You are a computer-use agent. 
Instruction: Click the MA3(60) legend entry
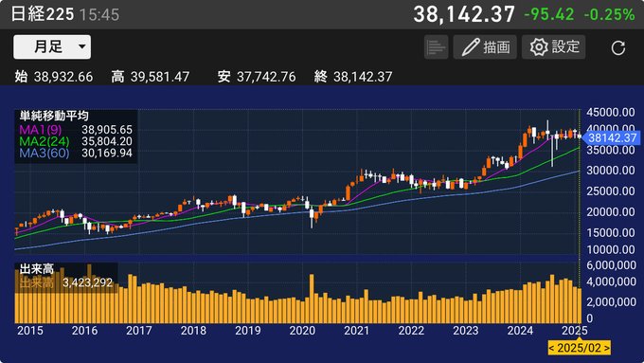[x=44, y=153]
